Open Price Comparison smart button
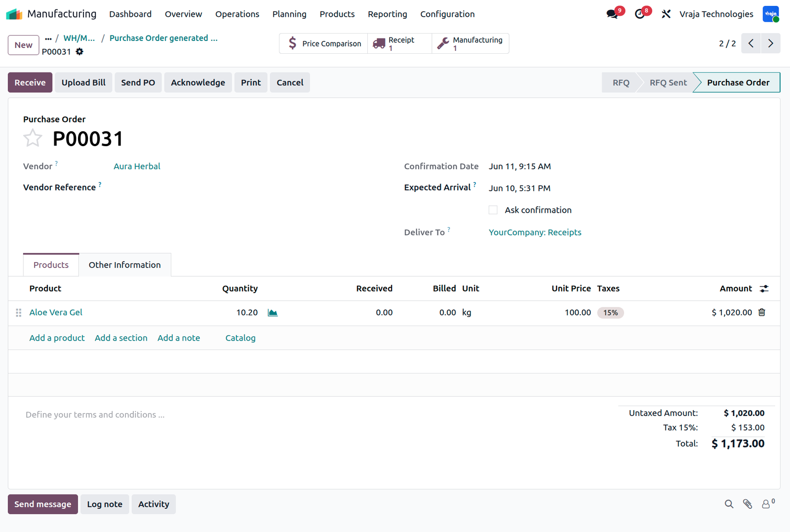790x532 pixels. 324,43
